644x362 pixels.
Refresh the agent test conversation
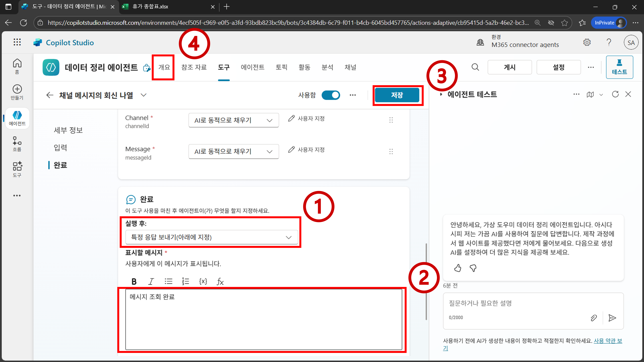tap(615, 94)
